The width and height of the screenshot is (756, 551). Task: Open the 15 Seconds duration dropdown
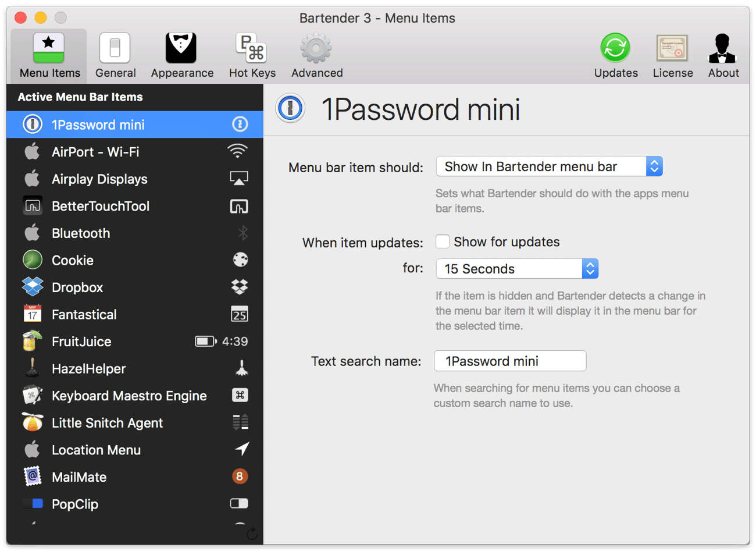517,269
